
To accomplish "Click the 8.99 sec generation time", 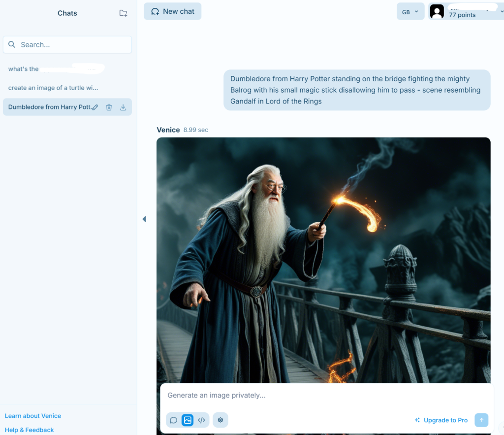I will [x=196, y=130].
